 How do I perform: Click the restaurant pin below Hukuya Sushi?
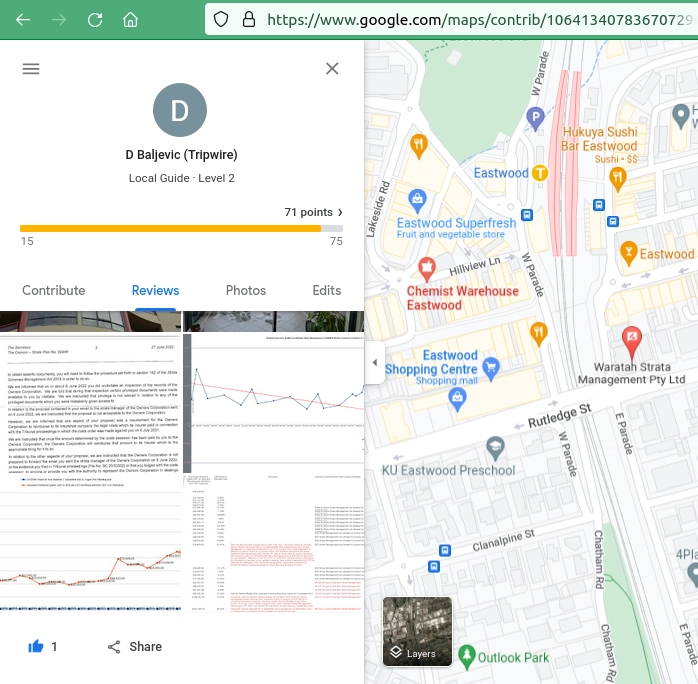(618, 178)
